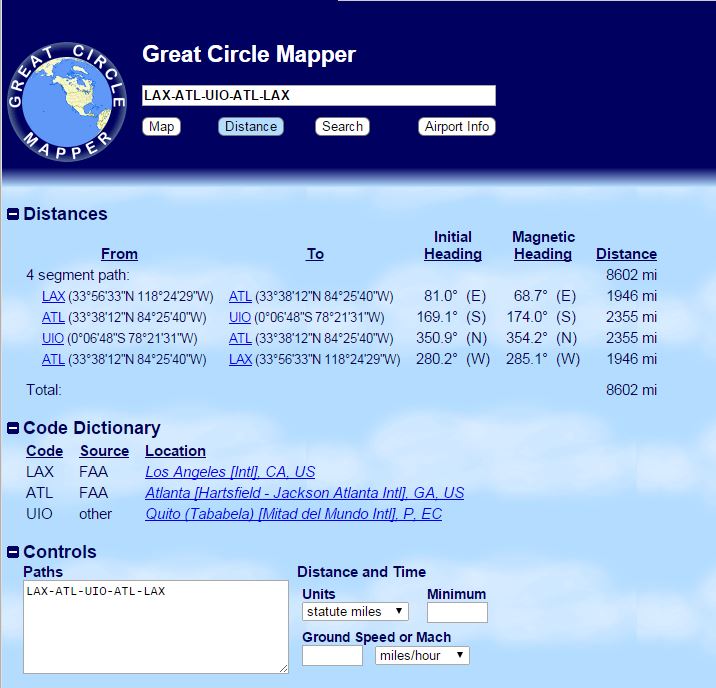Click the Ground Speed or Mach input
The height and width of the screenshot is (688, 716).
[332, 656]
